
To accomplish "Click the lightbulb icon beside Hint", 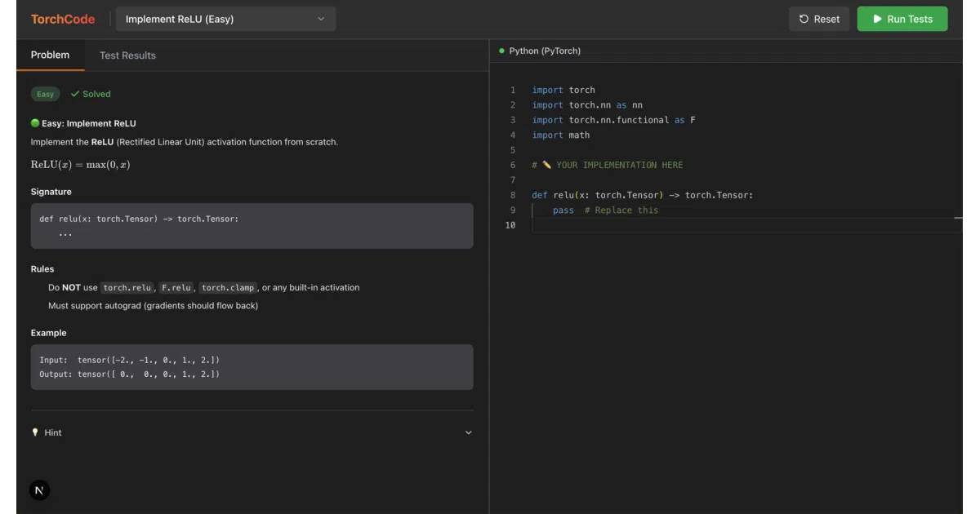I will click(35, 432).
